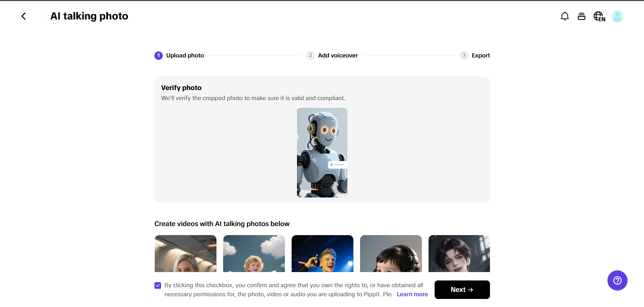Open the help question mark button
This screenshot has height=307, width=644.
coord(617,280)
